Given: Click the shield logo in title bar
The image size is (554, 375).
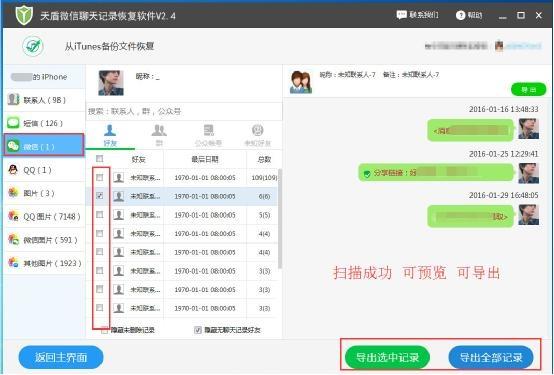Looking at the screenshot, I should (24, 15).
